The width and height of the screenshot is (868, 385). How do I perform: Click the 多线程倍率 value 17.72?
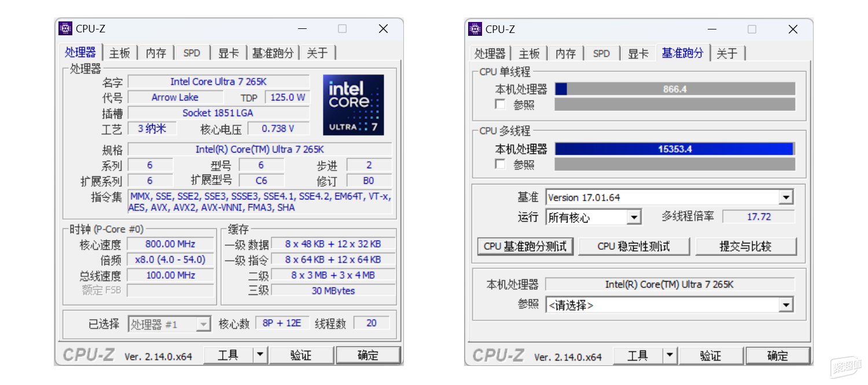point(759,217)
